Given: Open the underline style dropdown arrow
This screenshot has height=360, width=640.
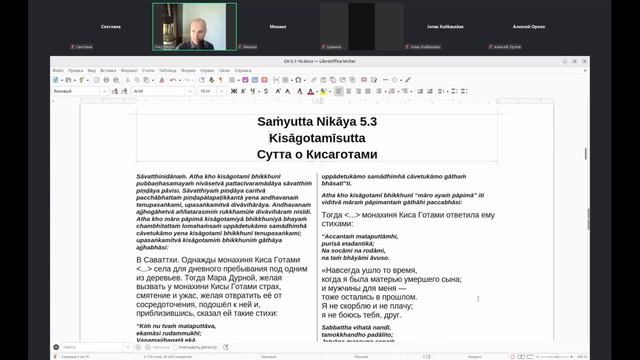Looking at the screenshot, I should (x=259, y=91).
